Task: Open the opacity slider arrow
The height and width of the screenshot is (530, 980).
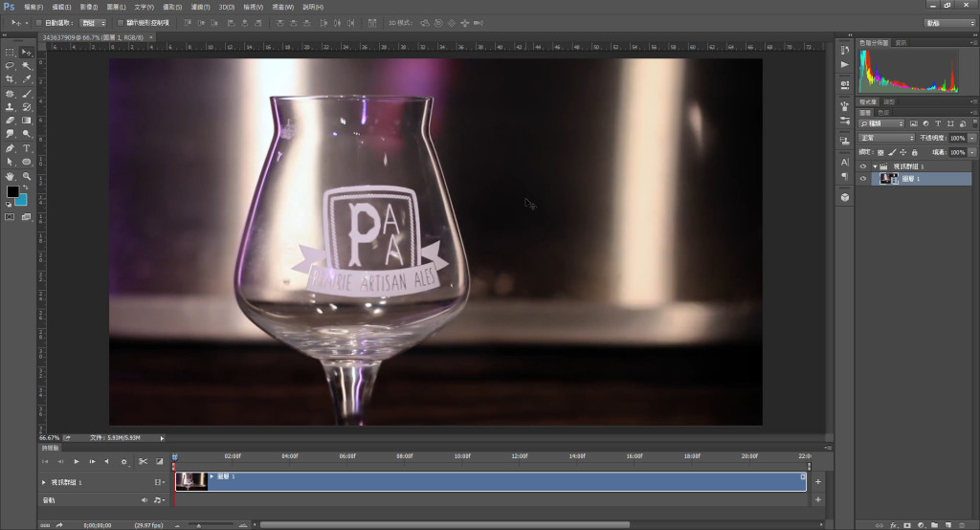Action: tap(972, 138)
